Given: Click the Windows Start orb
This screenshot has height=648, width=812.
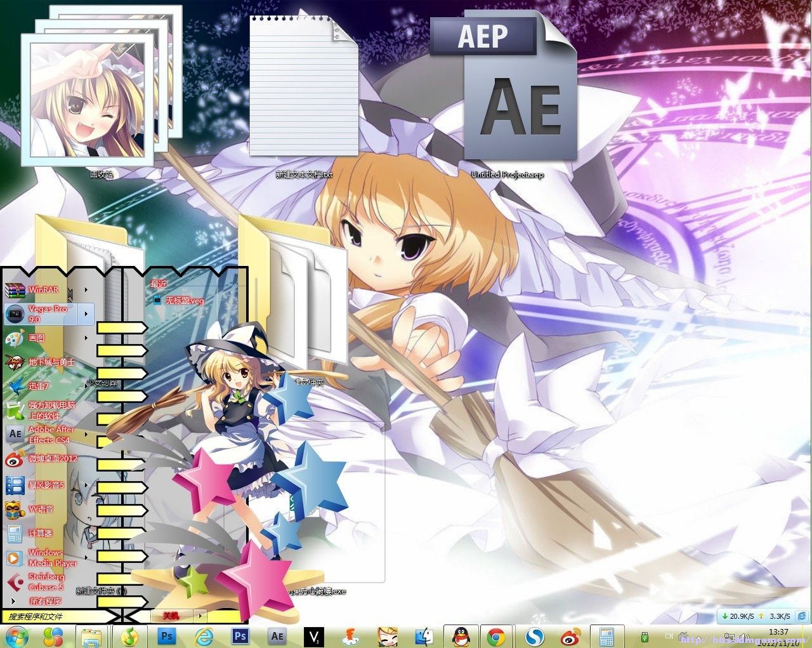Looking at the screenshot, I should (x=16, y=636).
